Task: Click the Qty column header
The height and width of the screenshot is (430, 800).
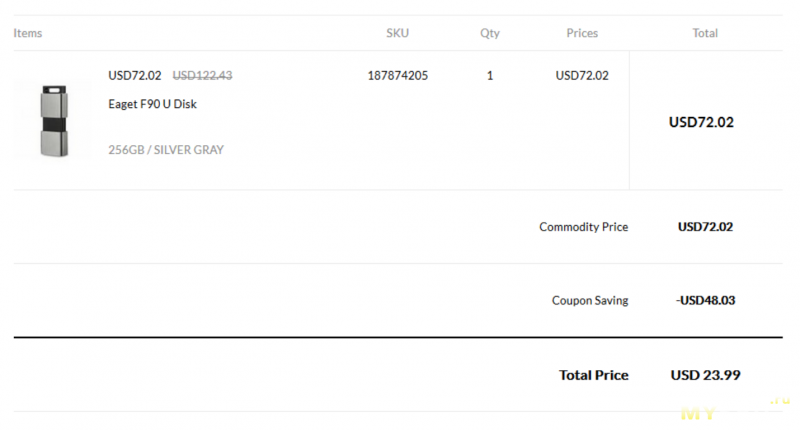Action: click(x=489, y=33)
